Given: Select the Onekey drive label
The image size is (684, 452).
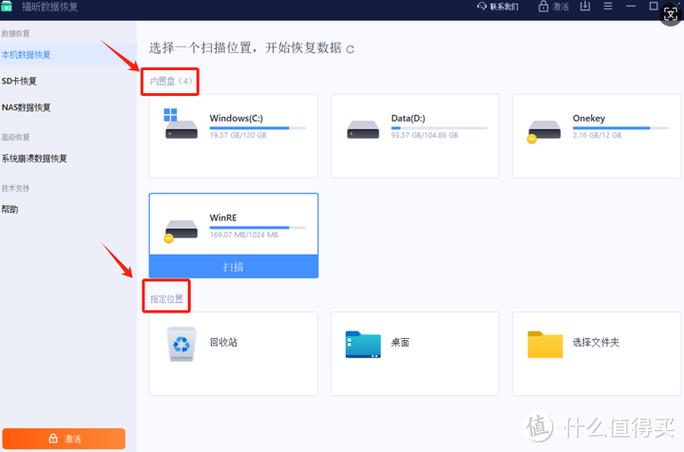Looking at the screenshot, I should pyautogui.click(x=589, y=118).
